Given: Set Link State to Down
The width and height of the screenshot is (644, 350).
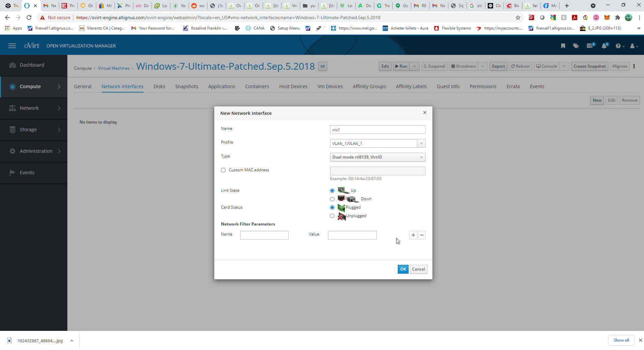Looking at the screenshot, I should (332, 199).
